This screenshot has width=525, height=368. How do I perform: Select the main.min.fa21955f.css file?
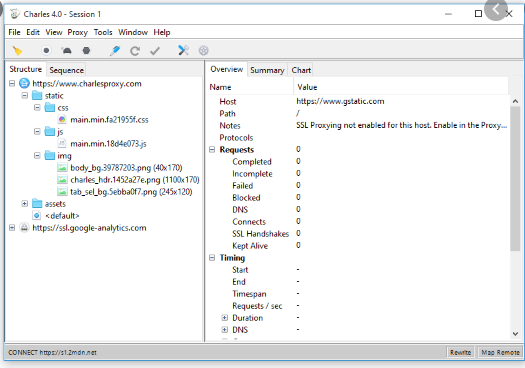109,120
